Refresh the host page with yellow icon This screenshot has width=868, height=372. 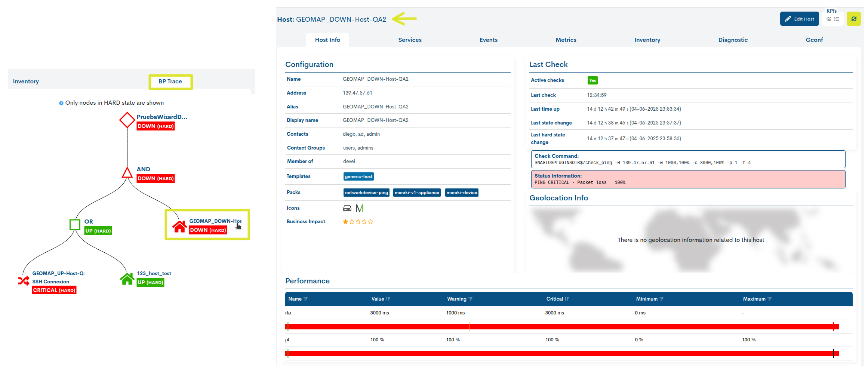point(854,19)
